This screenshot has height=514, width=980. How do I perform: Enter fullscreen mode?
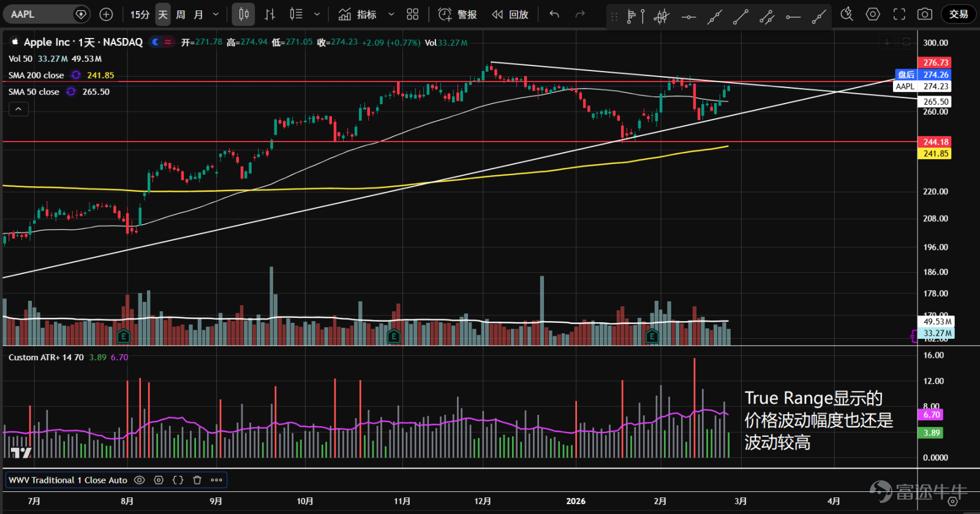899,14
